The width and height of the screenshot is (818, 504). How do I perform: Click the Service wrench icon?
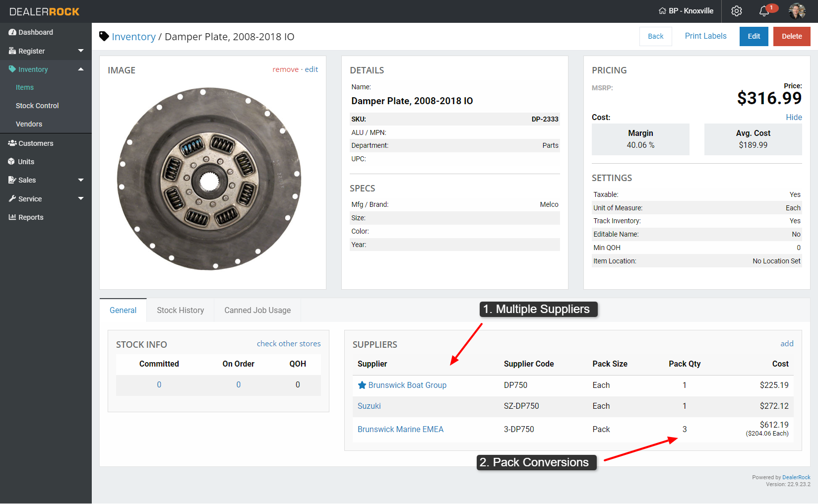tap(12, 199)
